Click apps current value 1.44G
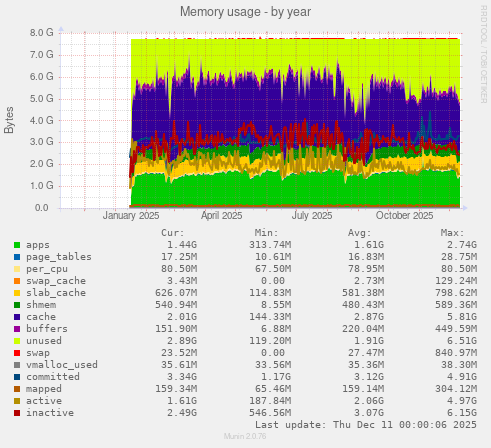 tap(182, 245)
